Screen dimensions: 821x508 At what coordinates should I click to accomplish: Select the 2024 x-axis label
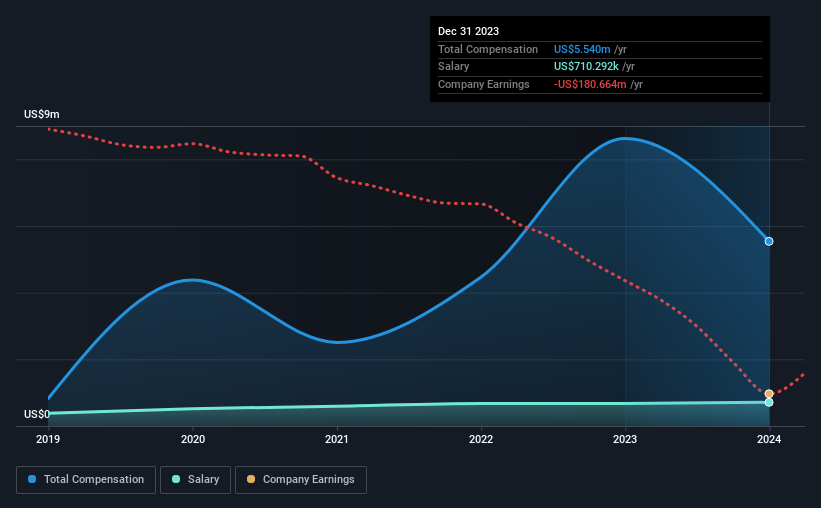(x=769, y=439)
